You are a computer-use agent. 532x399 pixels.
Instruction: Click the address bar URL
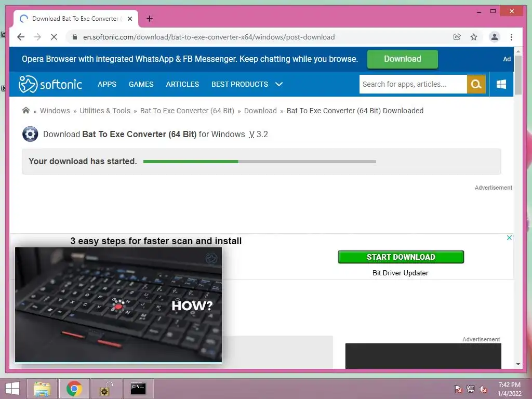tap(209, 37)
